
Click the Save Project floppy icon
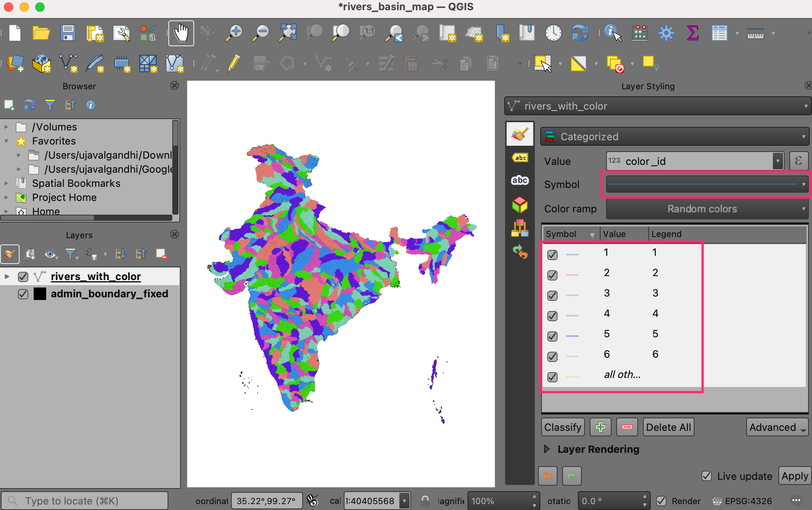tap(68, 33)
